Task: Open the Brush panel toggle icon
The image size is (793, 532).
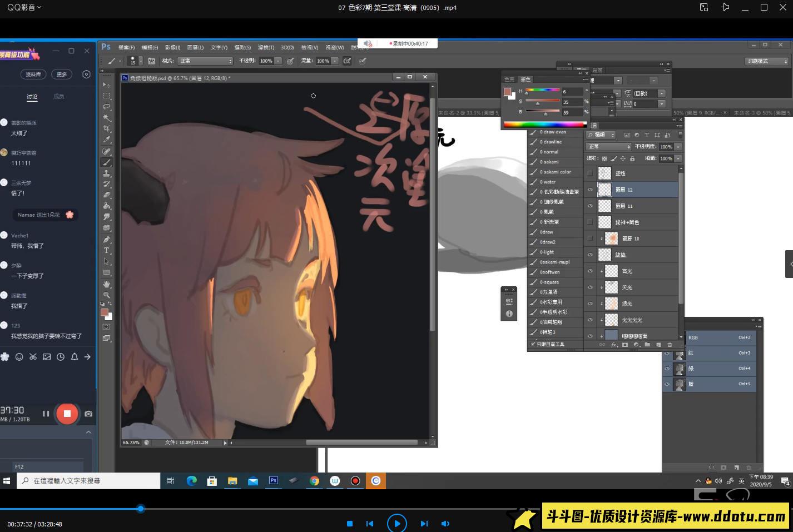Action: (151, 61)
